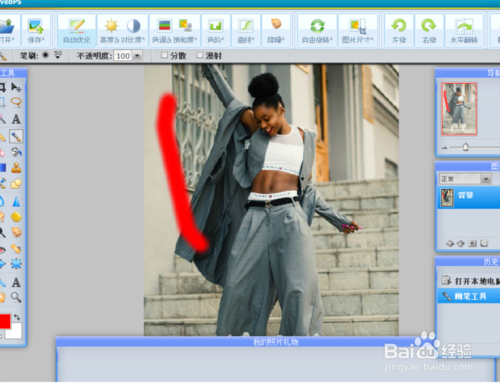
Task: Open the layer blend mode dropdown
Action: click(x=486, y=179)
